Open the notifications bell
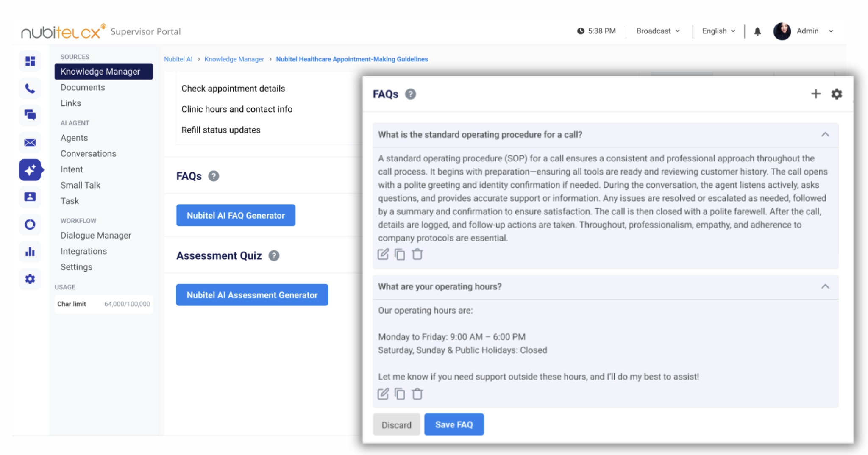The height and width of the screenshot is (455, 868). pyautogui.click(x=757, y=31)
